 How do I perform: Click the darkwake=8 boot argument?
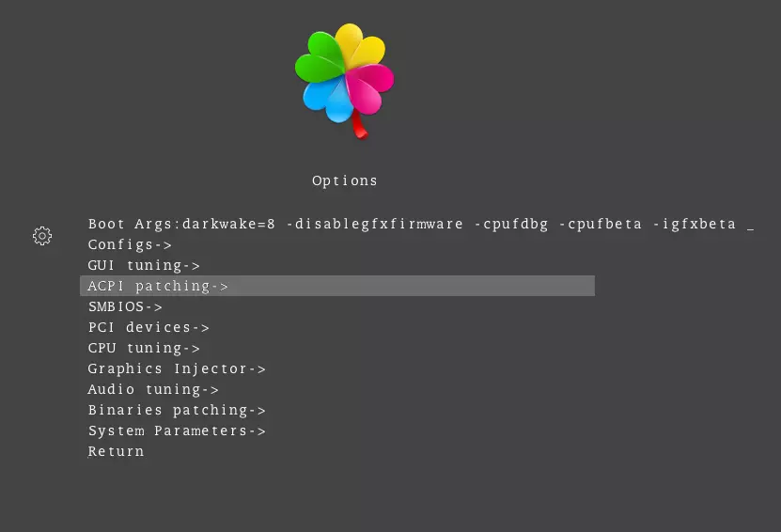229,225
